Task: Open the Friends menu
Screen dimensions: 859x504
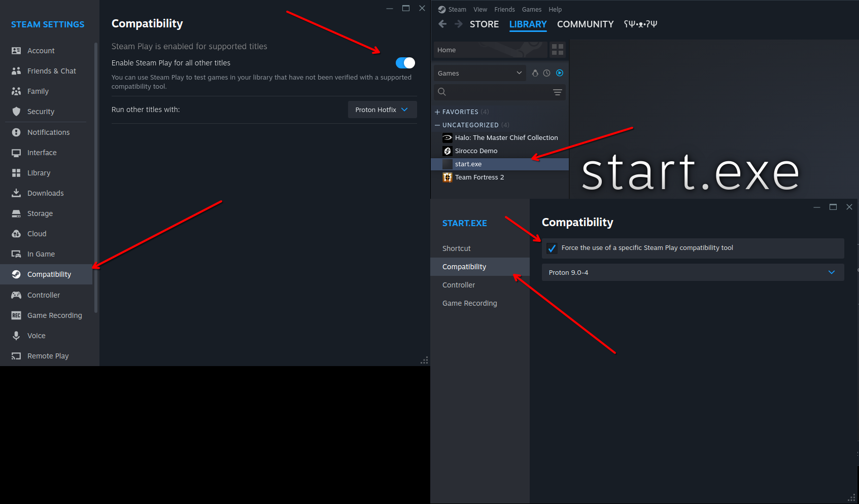Action: (504, 10)
